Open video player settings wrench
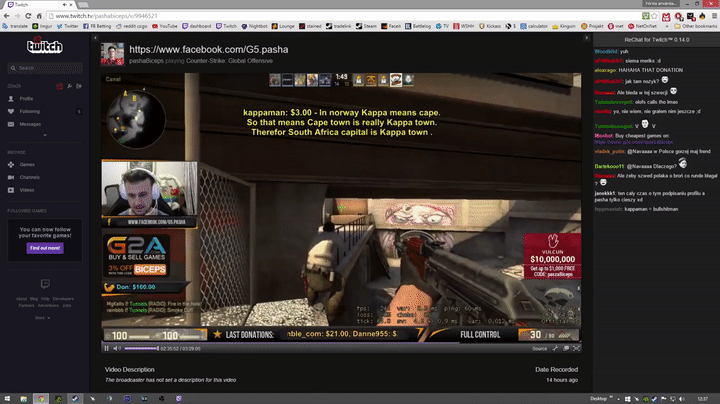The width and height of the screenshot is (720, 404). tap(555, 348)
